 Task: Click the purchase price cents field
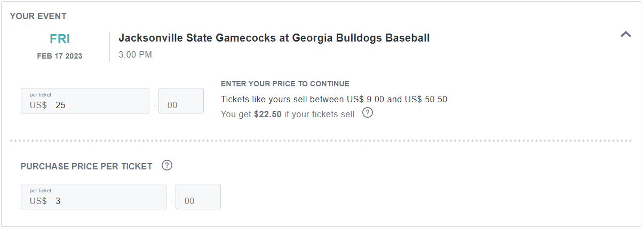(x=197, y=201)
